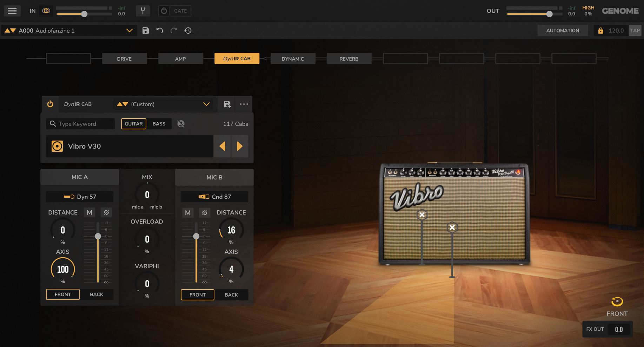
Task: Set MIC A to BACK position
Action: click(97, 294)
